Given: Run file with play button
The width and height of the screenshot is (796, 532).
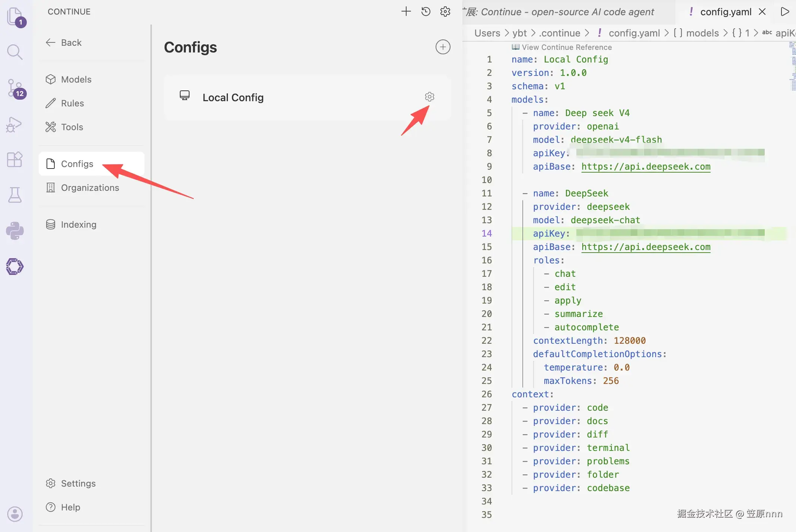Looking at the screenshot, I should coord(784,12).
